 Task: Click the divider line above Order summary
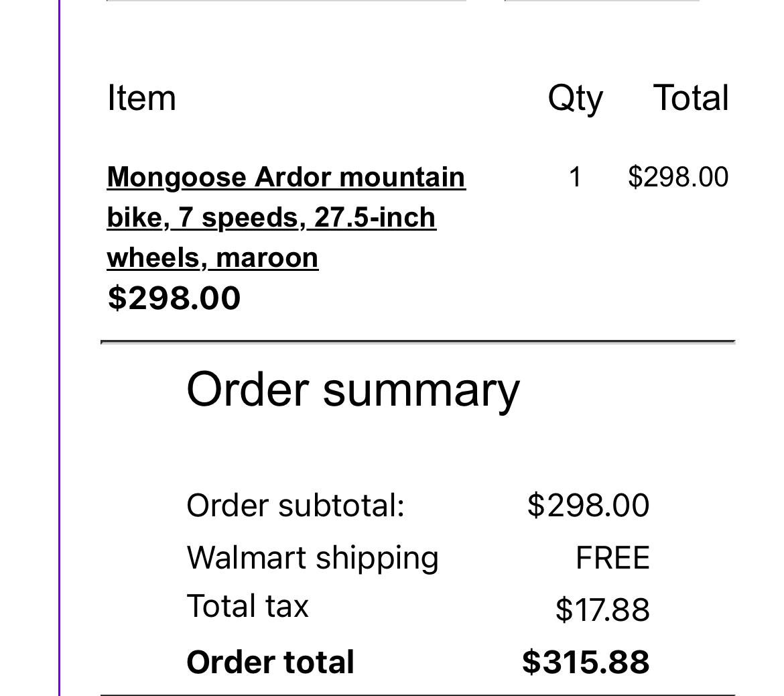(x=417, y=342)
